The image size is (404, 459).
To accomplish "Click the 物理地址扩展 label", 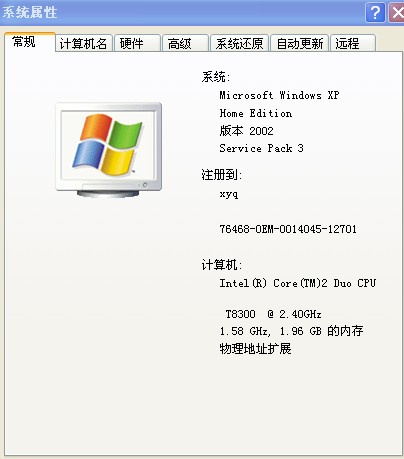I will click(x=255, y=349).
